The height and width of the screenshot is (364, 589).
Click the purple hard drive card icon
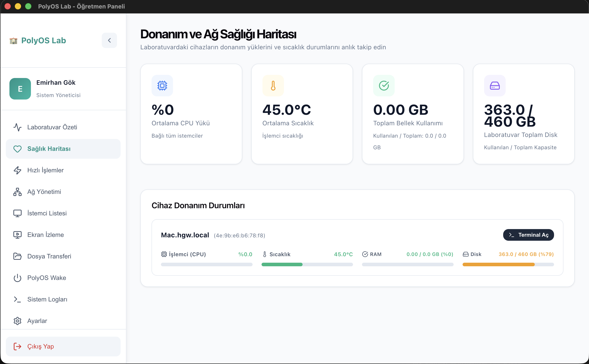[x=495, y=86]
